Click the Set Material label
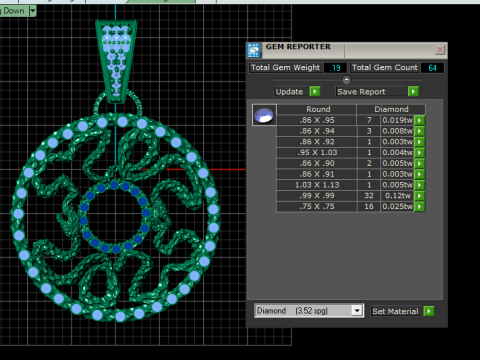480x360 pixels. [395, 311]
